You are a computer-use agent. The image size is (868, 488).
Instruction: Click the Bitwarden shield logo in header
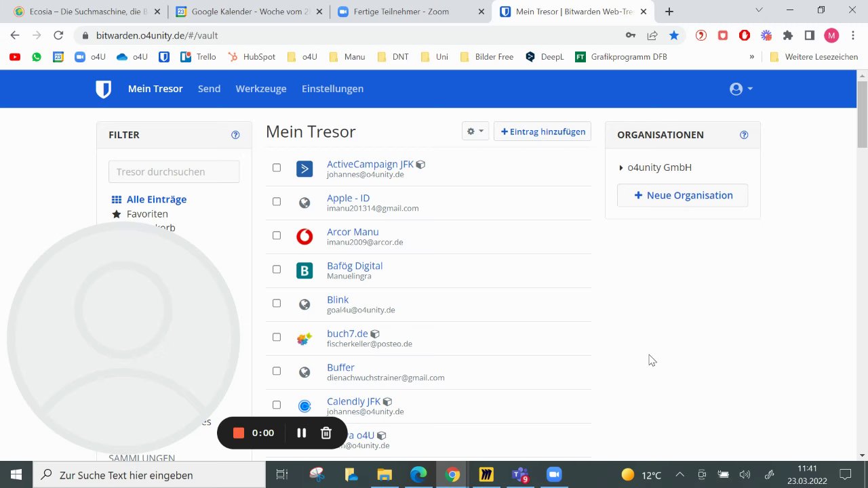point(103,89)
